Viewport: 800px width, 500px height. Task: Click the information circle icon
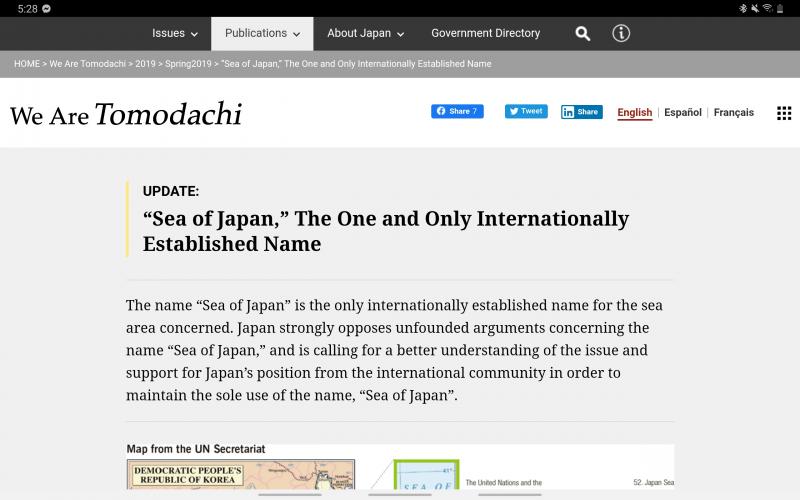[621, 33]
